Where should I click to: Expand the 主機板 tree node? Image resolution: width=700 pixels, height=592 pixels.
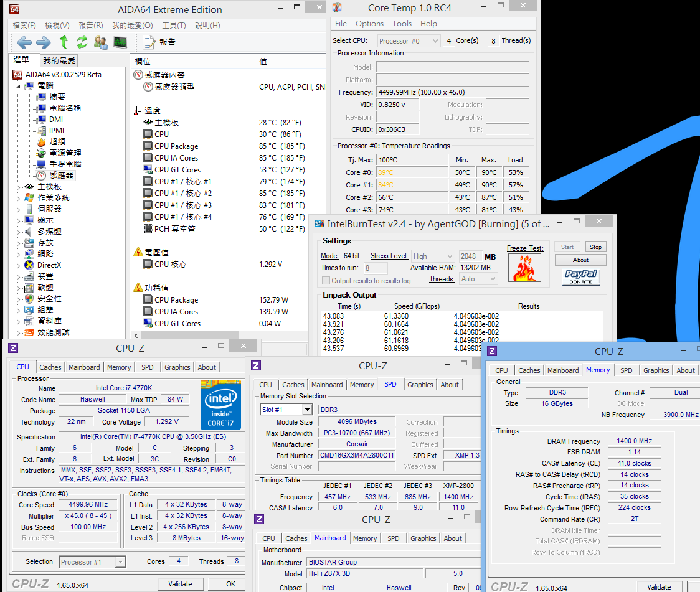[19, 187]
